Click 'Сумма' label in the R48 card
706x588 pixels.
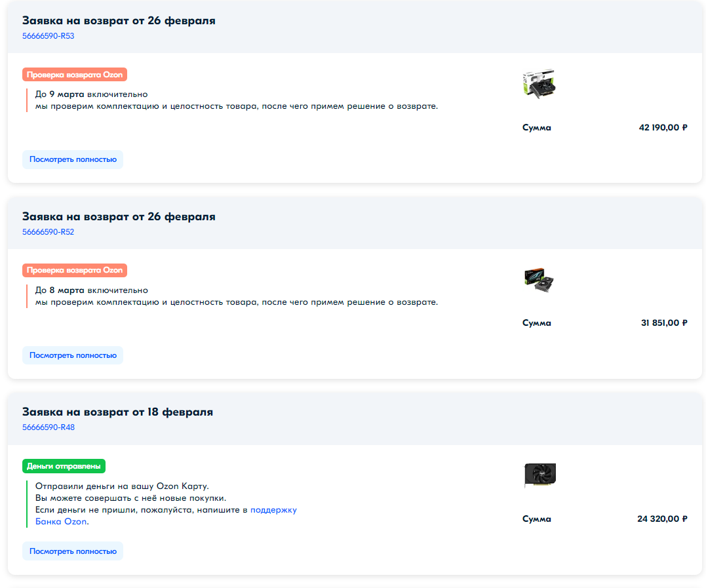click(x=537, y=519)
